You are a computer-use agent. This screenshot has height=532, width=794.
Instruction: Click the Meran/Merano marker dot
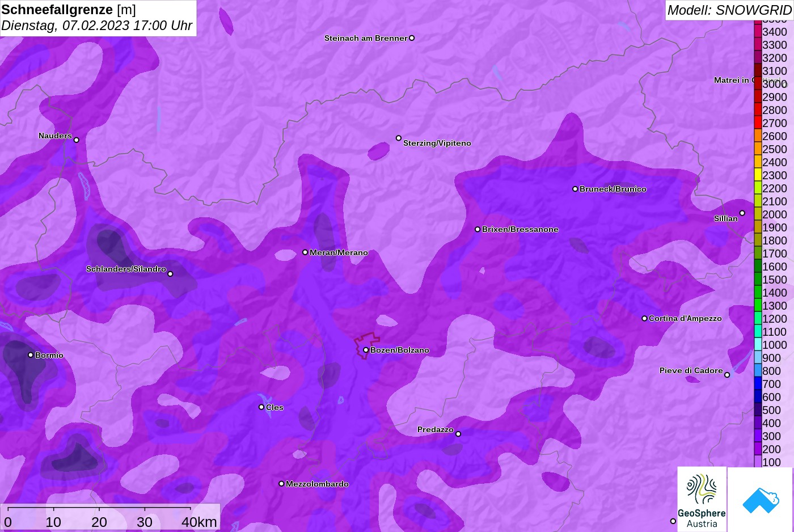coord(305,252)
